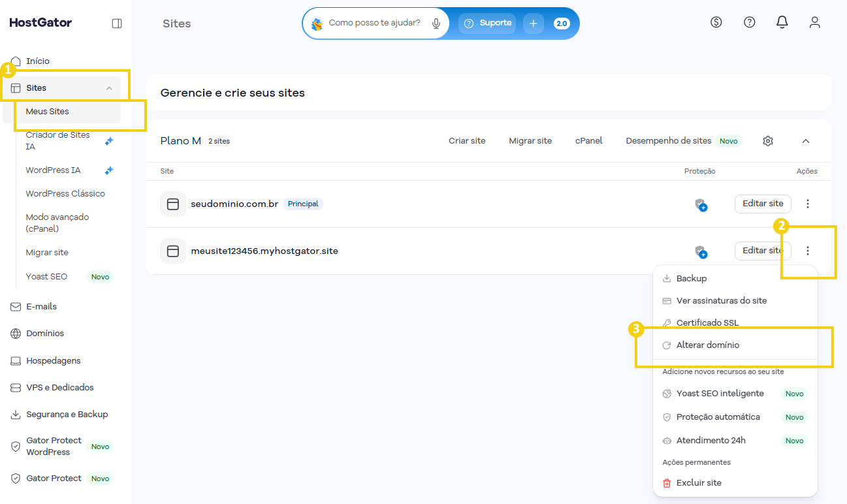Click Migrar site link in Plano M
This screenshot has width=847, height=504.
(x=530, y=141)
